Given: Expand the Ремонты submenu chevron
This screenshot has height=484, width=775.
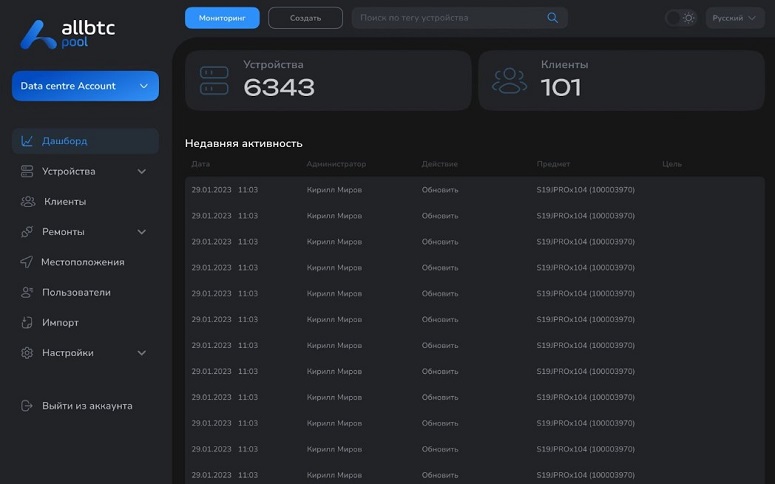Looking at the screenshot, I should point(142,232).
